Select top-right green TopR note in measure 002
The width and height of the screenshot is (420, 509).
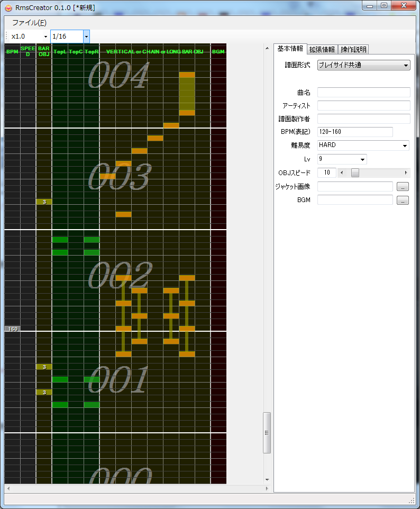tap(92, 240)
